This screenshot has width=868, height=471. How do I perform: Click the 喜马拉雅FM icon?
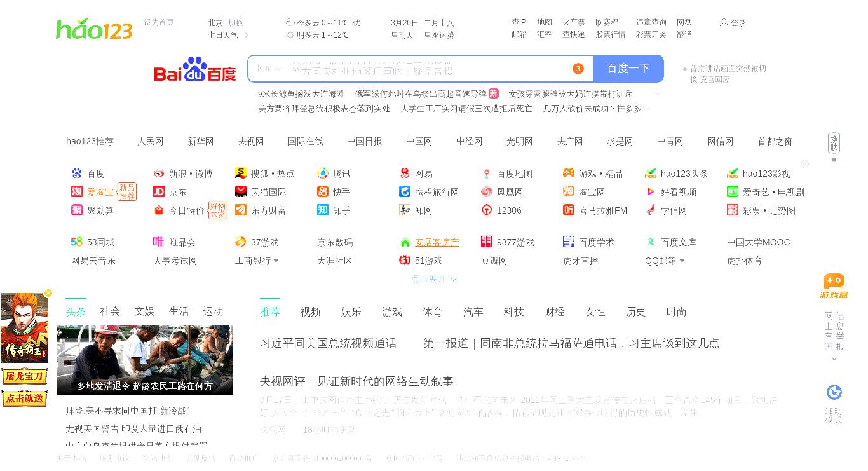click(569, 210)
